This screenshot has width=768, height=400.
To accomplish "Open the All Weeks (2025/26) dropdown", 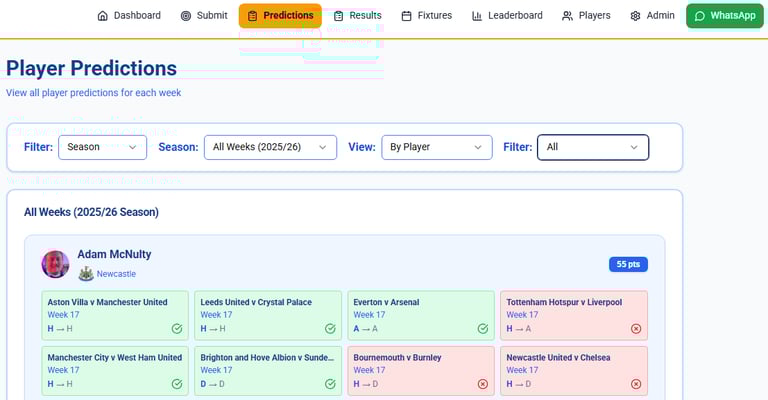I will tap(270, 147).
